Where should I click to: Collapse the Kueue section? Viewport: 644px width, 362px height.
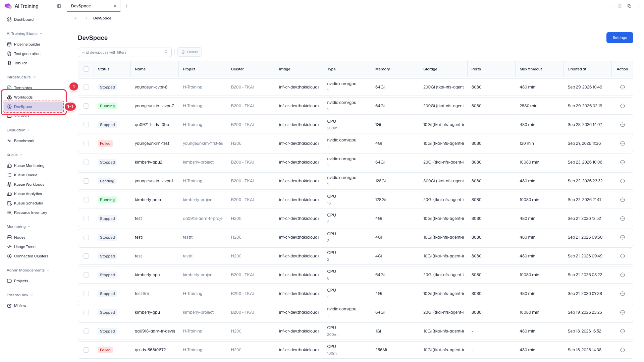tap(15, 155)
